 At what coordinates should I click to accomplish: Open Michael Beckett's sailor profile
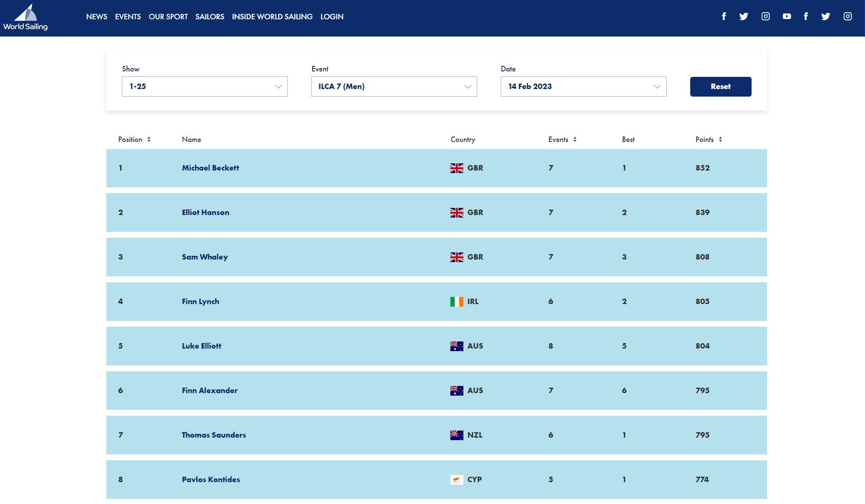[210, 168]
